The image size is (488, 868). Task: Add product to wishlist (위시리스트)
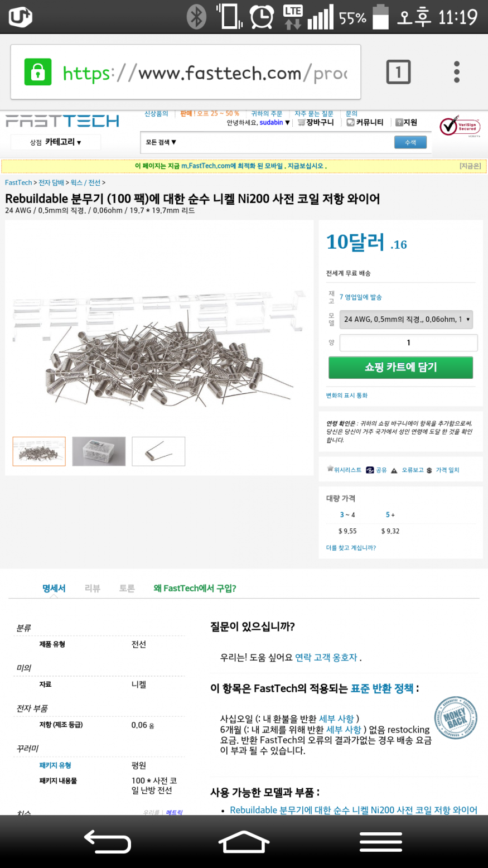(344, 470)
